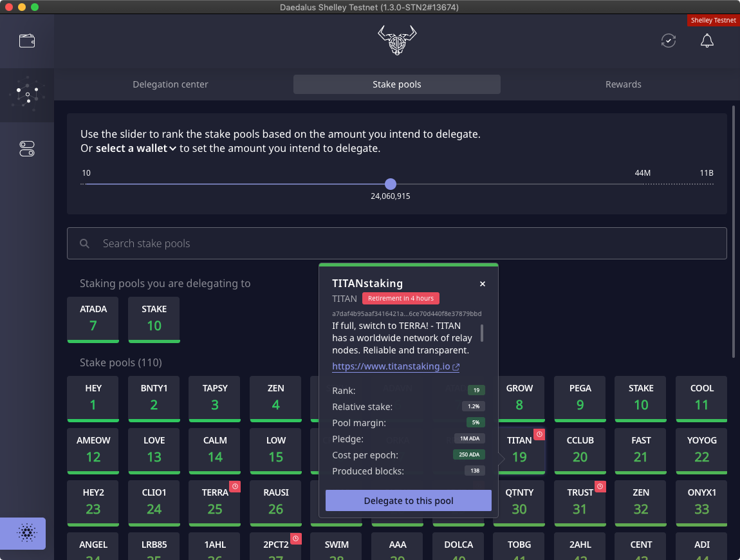Click the delegation amount slider handle
This screenshot has width=740, height=560.
(x=391, y=184)
